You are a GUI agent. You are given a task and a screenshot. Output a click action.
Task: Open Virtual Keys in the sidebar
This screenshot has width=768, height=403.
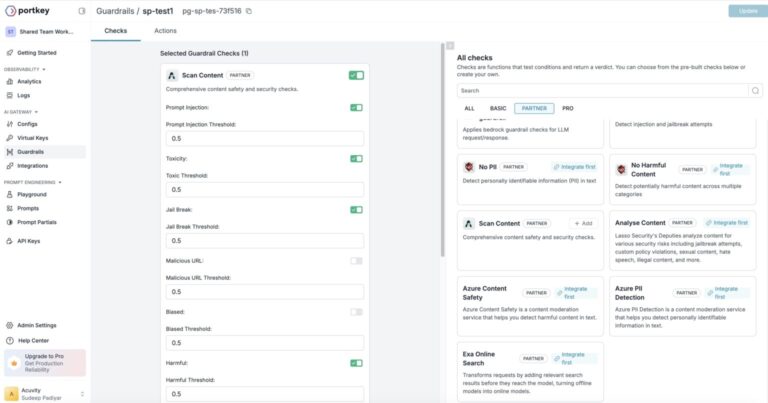[33, 137]
